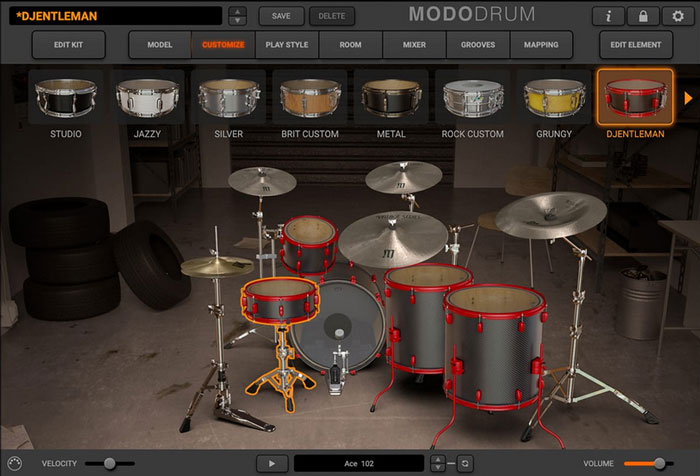Screen dimensions: 700x476
Task: Choose the Brit Custom snare
Action: click(x=310, y=98)
